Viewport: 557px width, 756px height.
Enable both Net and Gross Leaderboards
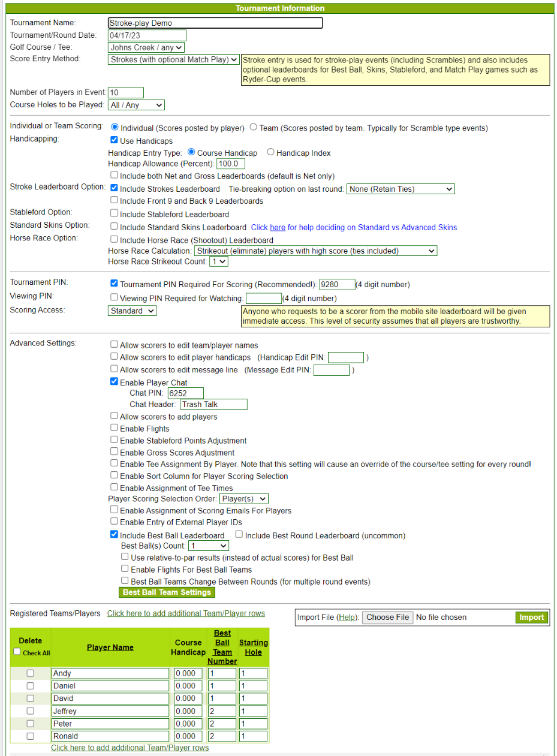point(114,175)
